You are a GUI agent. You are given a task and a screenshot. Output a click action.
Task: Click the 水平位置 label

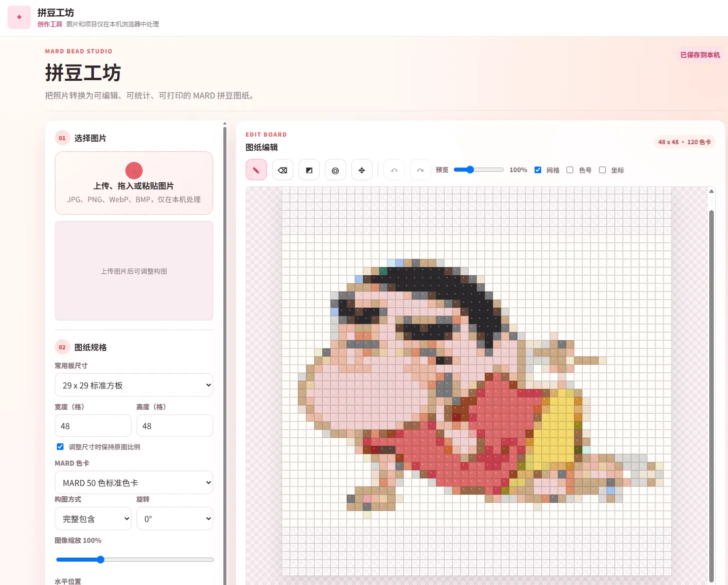pyautogui.click(x=68, y=581)
